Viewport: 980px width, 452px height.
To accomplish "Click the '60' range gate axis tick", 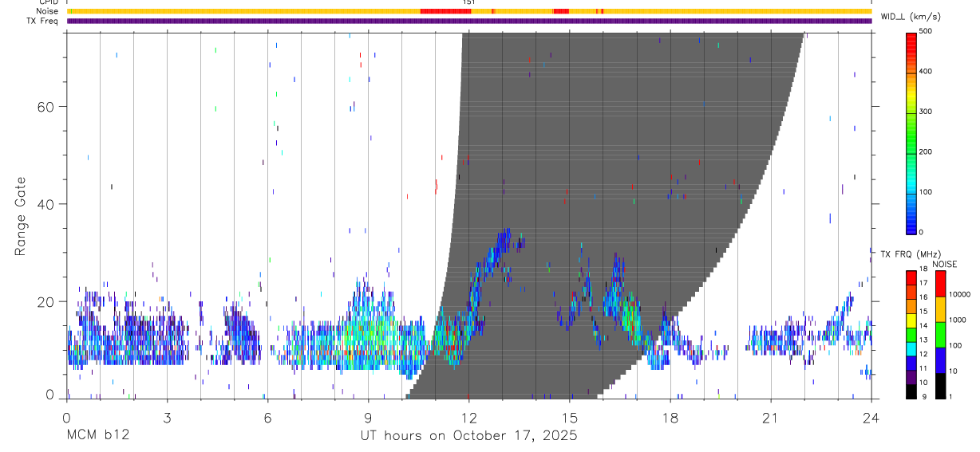I will click(45, 106).
